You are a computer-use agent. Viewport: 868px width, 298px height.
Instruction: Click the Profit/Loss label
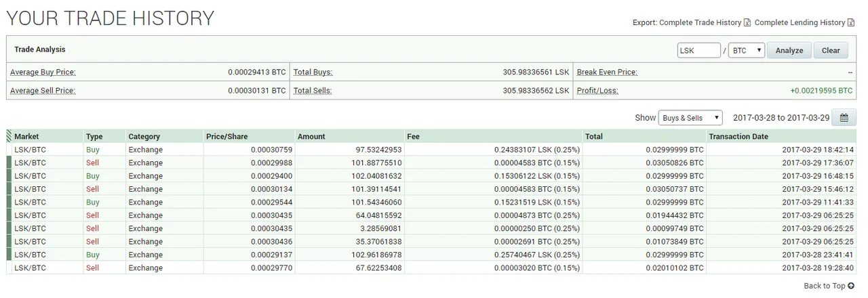(597, 91)
